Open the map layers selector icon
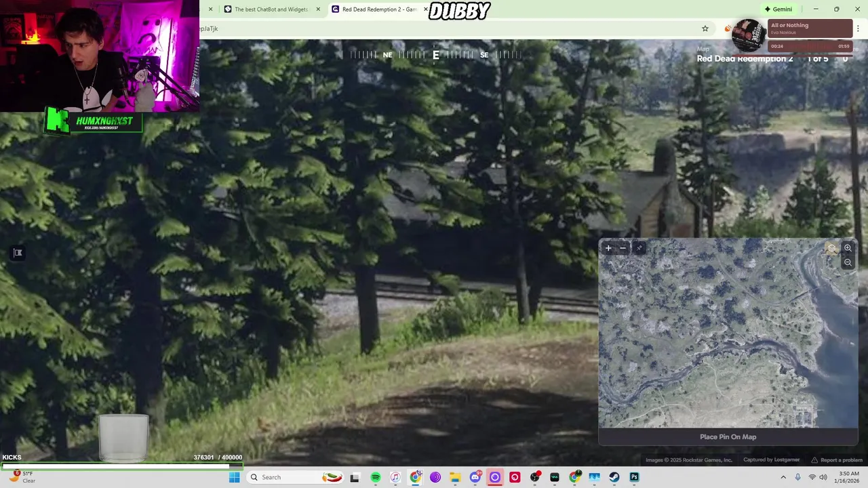The image size is (868, 488). pos(832,248)
